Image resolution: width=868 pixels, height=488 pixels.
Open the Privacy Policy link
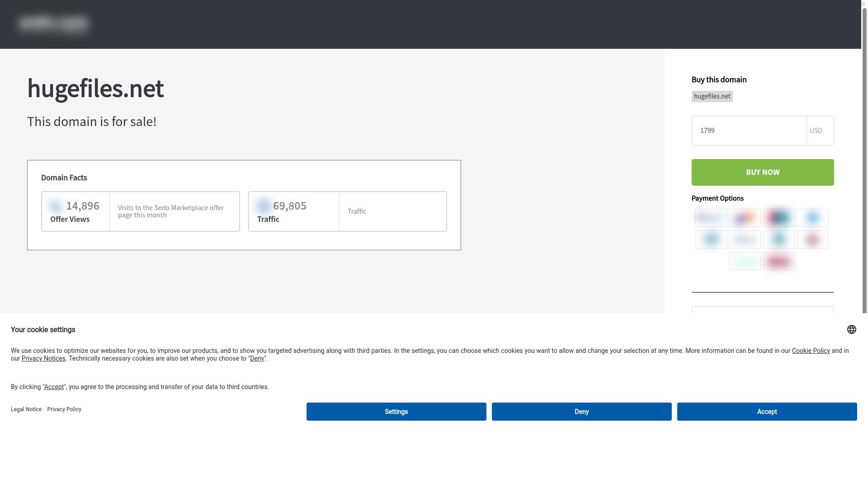(x=64, y=409)
